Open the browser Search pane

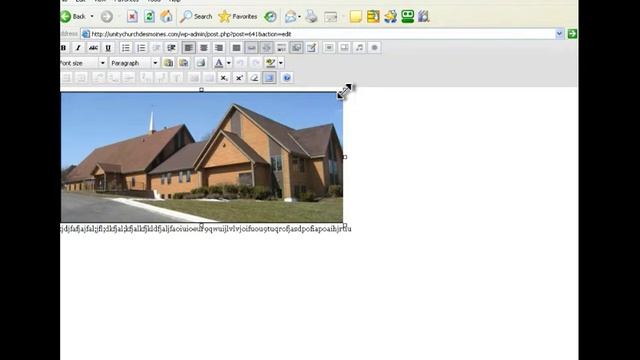coord(196,16)
